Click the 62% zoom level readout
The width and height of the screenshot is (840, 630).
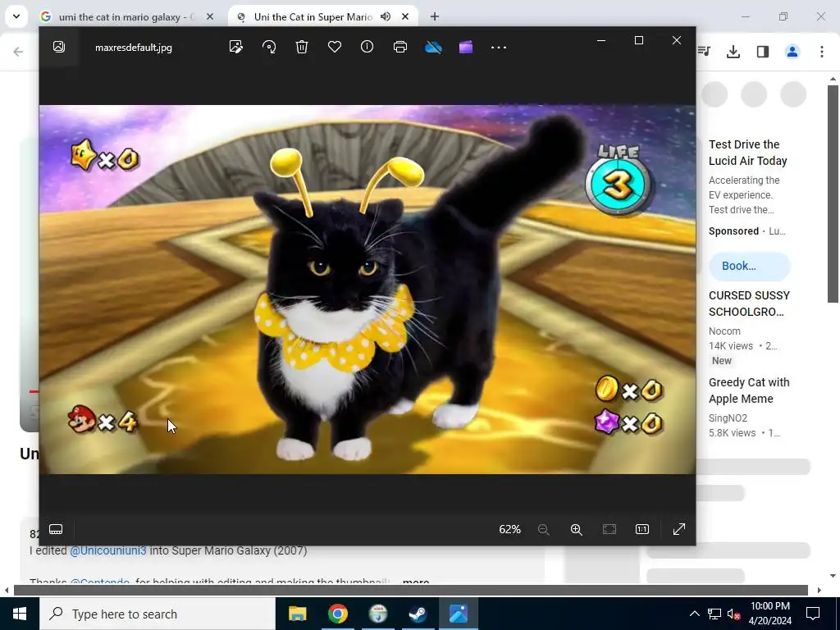click(509, 529)
